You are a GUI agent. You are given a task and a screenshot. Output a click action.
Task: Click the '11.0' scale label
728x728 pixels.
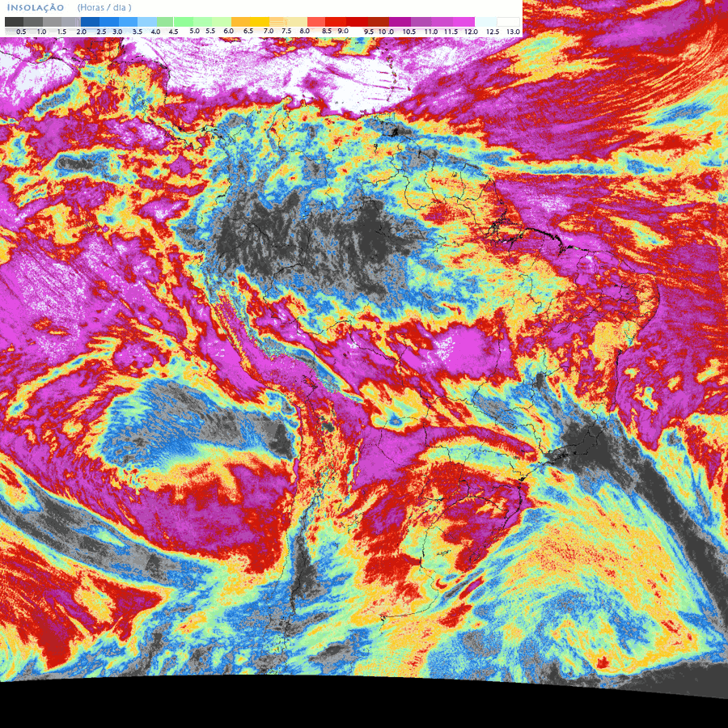pos(431,32)
